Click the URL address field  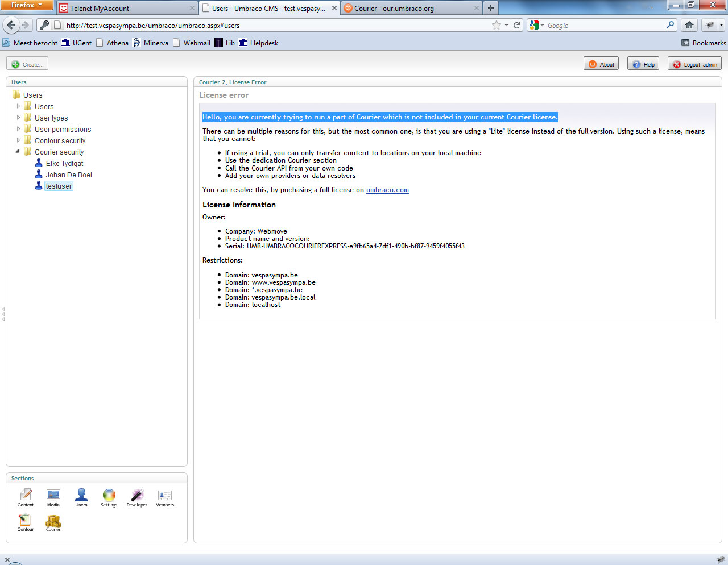pyautogui.click(x=273, y=25)
